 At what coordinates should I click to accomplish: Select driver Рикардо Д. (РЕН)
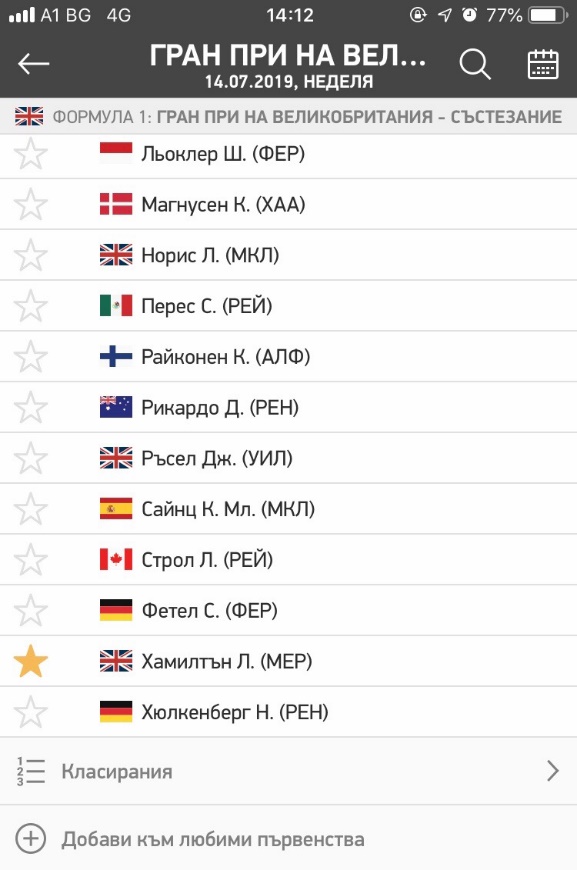[288, 407]
